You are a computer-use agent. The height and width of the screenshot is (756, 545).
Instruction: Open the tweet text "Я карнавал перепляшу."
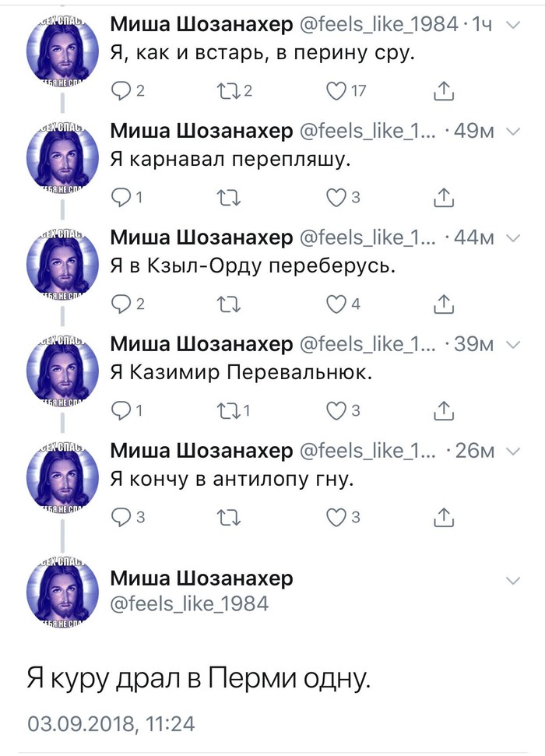tap(231, 160)
